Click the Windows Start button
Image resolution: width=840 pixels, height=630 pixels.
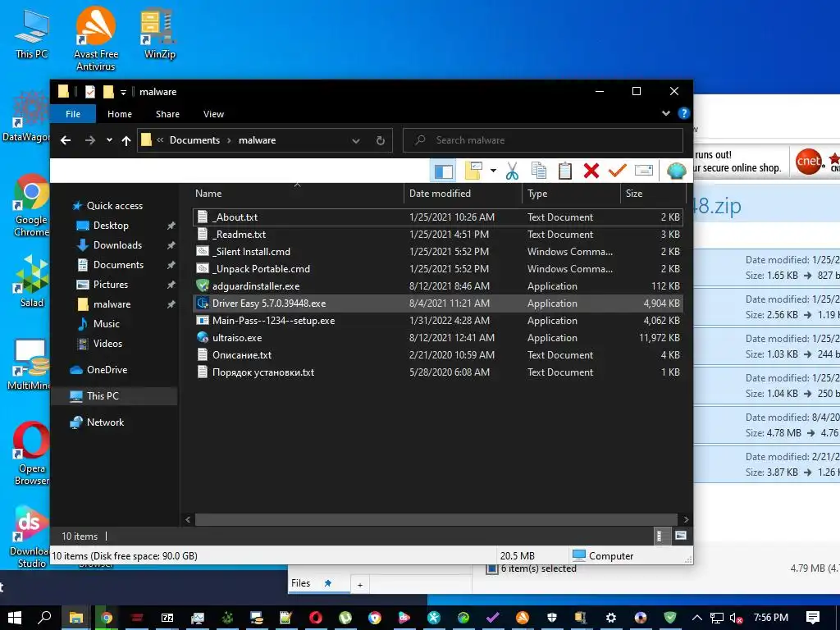15,618
